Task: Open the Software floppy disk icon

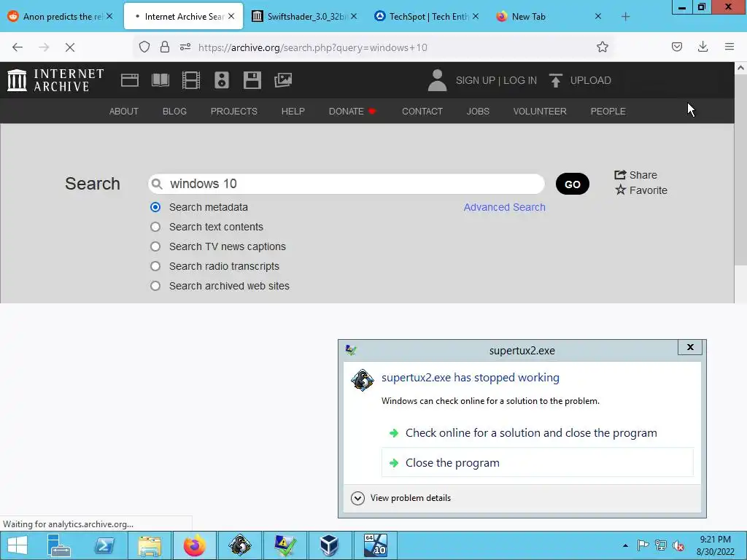Action: (x=252, y=80)
